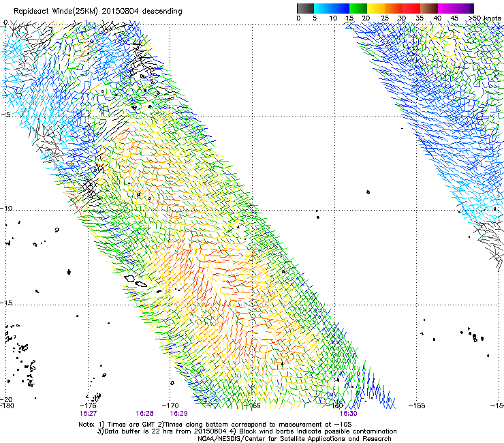Click the title "Rapidsact Winds(25KM) 20150804 descending"
Viewport: 504px width, 443px height.
pyautogui.click(x=97, y=12)
